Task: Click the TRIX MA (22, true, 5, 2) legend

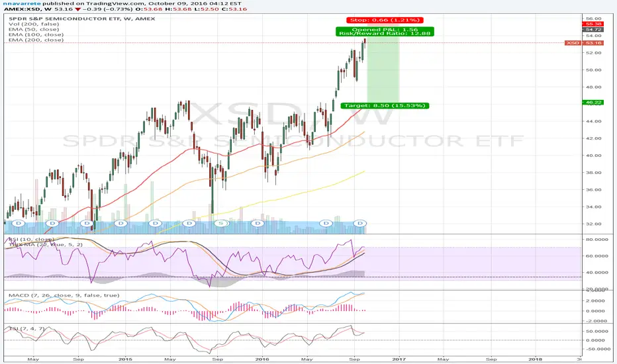Action: point(46,244)
